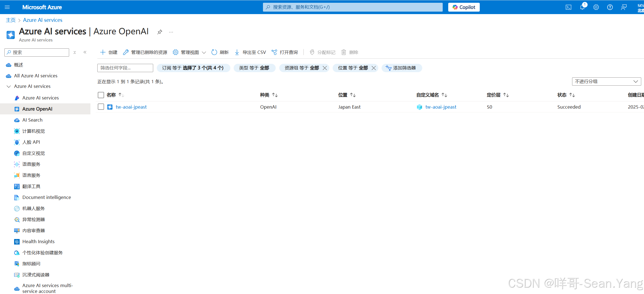Click the 计算机视觉 sidebar icon

17,131
